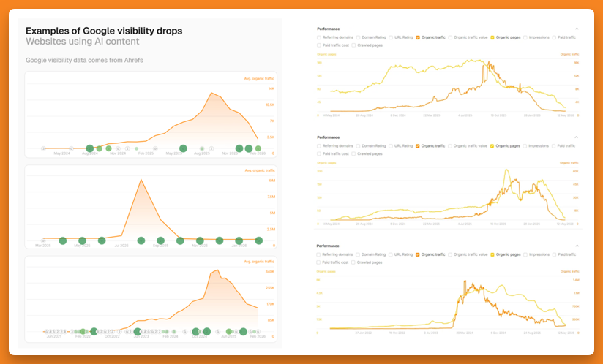The image size is (603, 364).
Task: Enable Crawled pages in middle Performance panel
Action: pos(353,154)
